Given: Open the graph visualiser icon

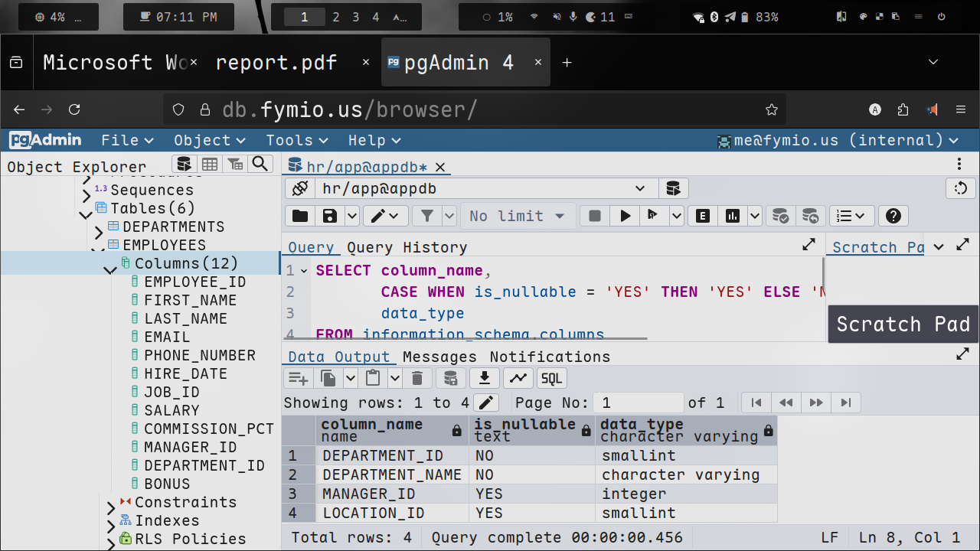Looking at the screenshot, I should (x=518, y=378).
